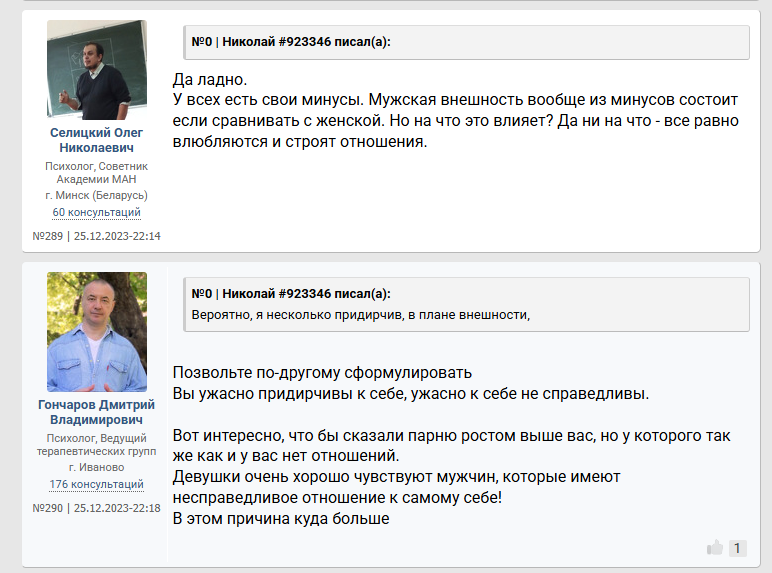Click Гончаров's avatar photo in denim shirt
Viewport: 772px width, 573px height.
[96, 332]
